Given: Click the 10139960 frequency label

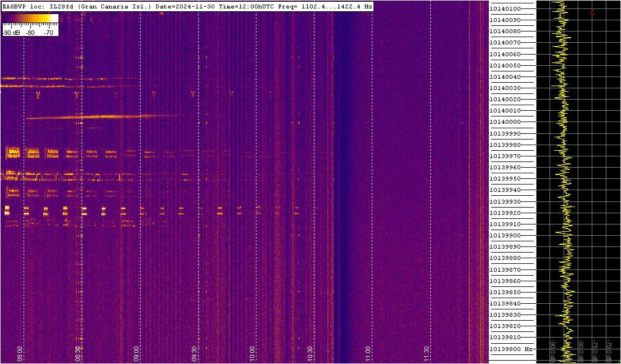Looking at the screenshot, I should point(505,168).
